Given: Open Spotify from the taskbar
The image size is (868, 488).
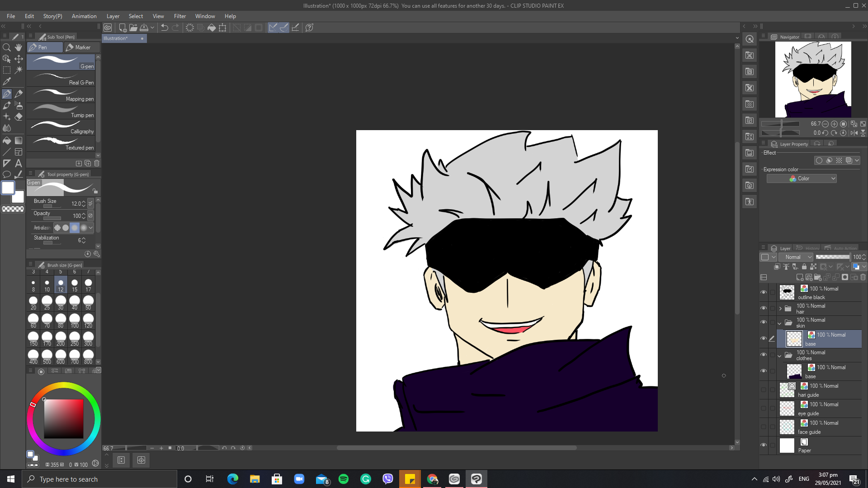Looking at the screenshot, I should pos(344,479).
